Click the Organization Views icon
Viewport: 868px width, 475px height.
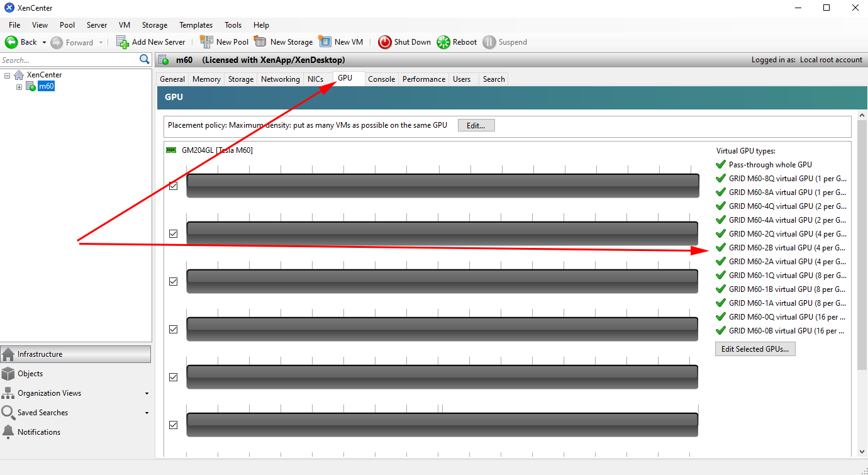click(x=8, y=393)
